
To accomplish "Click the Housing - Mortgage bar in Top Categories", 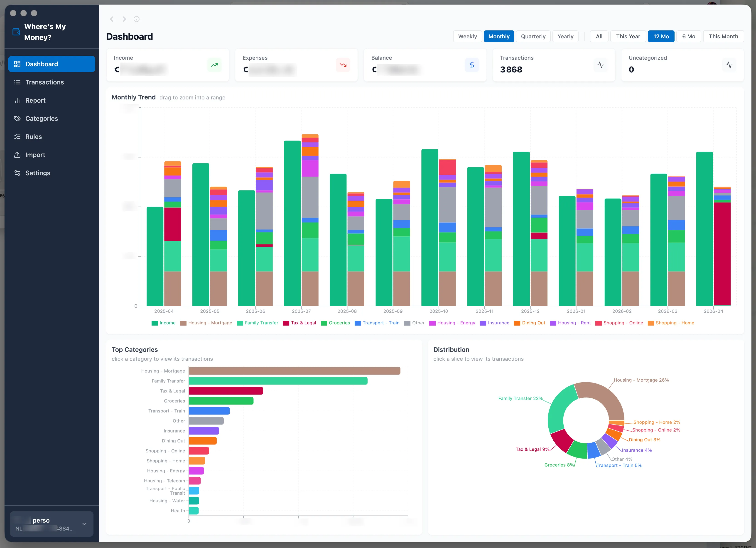I will 294,371.
